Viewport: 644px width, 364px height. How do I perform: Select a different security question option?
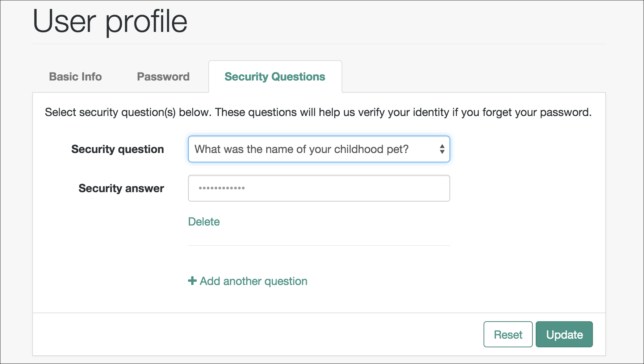(x=319, y=149)
